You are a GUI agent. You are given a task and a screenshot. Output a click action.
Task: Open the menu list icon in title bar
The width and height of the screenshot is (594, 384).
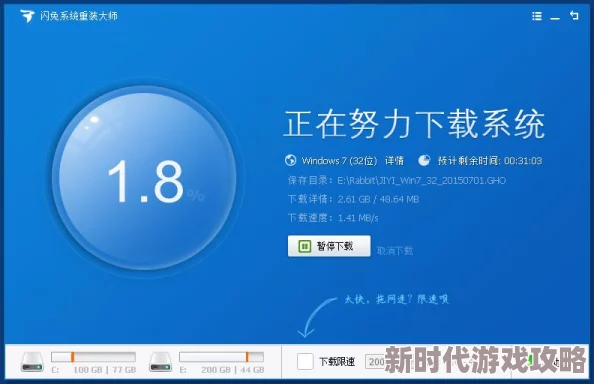click(x=536, y=16)
